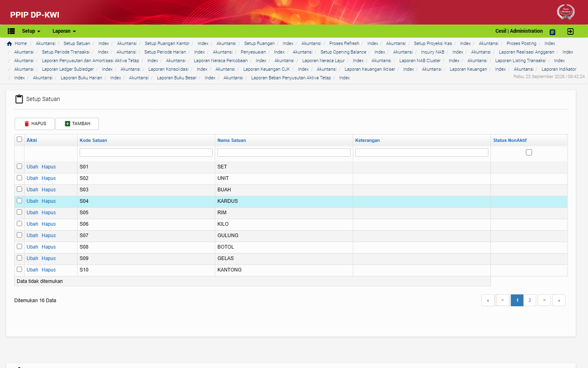588x368 pixels.
Task: Go to the Home breadcrumb icon
Action: click(9, 44)
